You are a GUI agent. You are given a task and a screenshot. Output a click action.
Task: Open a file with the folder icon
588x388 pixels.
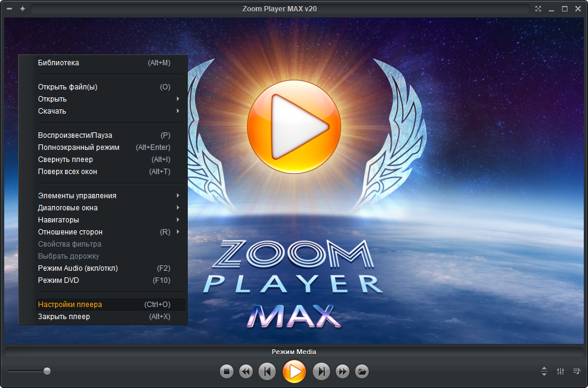pyautogui.click(x=362, y=372)
